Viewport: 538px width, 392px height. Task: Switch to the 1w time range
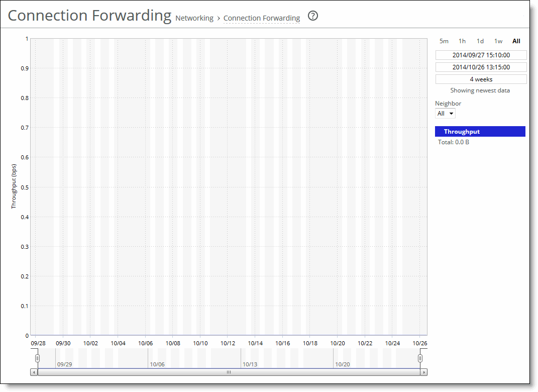(498, 41)
